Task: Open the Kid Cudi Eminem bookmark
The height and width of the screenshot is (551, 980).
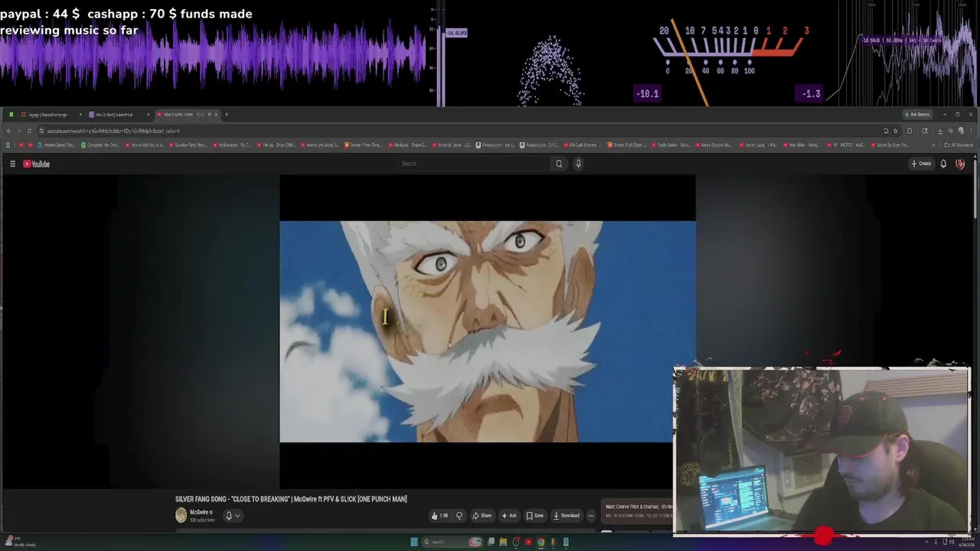Action: 583,145
